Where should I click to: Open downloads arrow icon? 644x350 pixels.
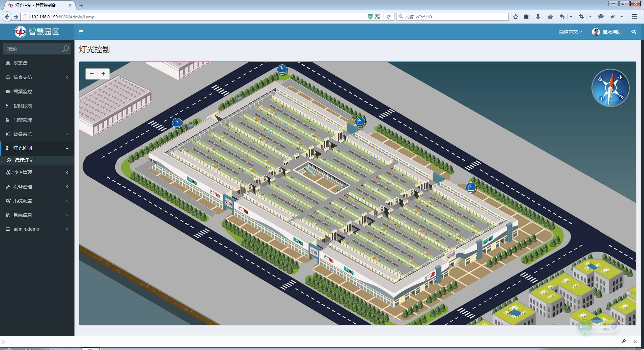pyautogui.click(x=538, y=17)
